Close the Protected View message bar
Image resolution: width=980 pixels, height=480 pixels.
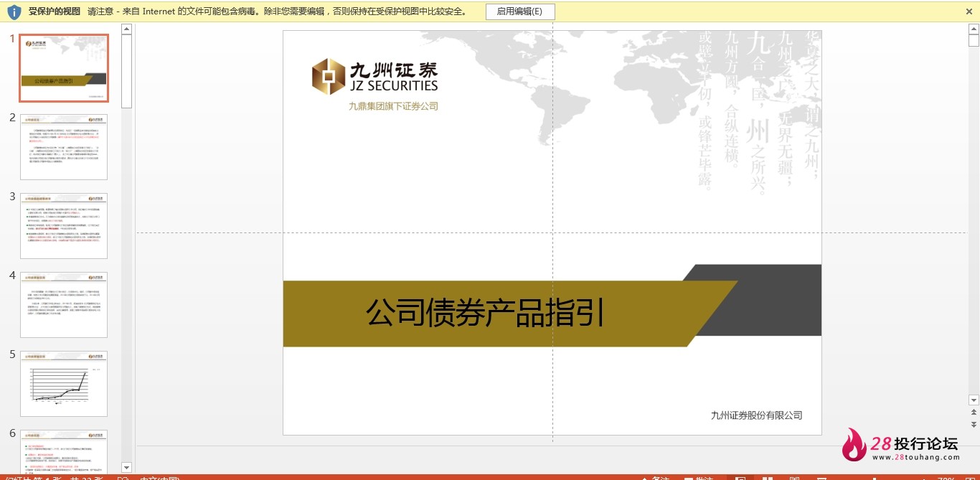[x=969, y=11]
